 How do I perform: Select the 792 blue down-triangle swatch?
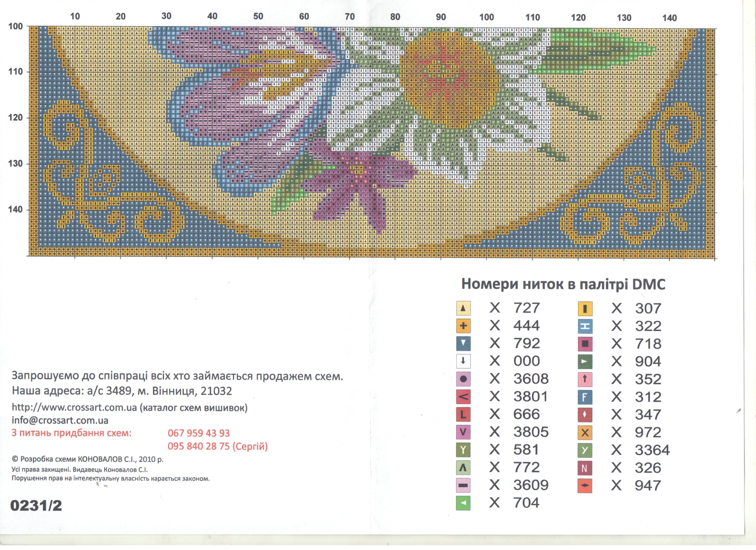tap(463, 344)
